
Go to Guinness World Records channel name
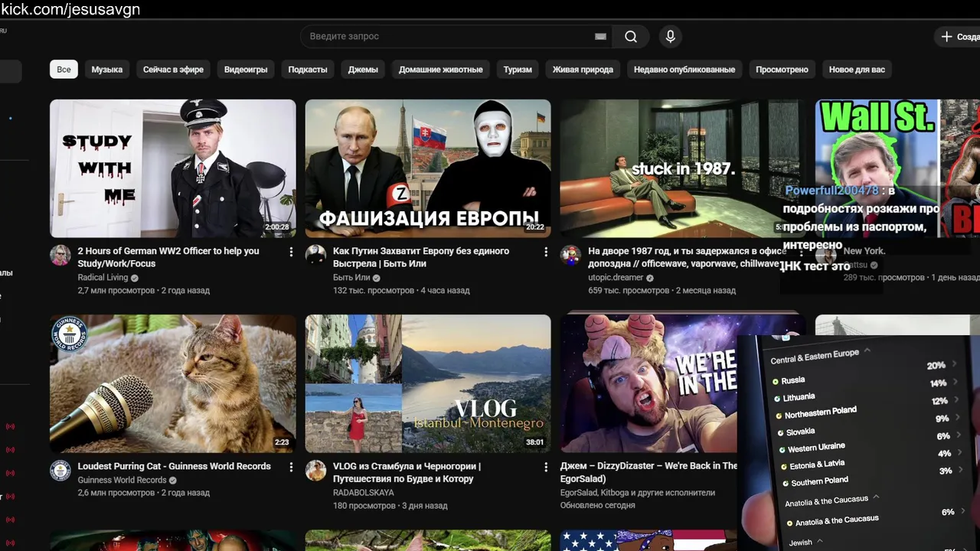pos(122,481)
